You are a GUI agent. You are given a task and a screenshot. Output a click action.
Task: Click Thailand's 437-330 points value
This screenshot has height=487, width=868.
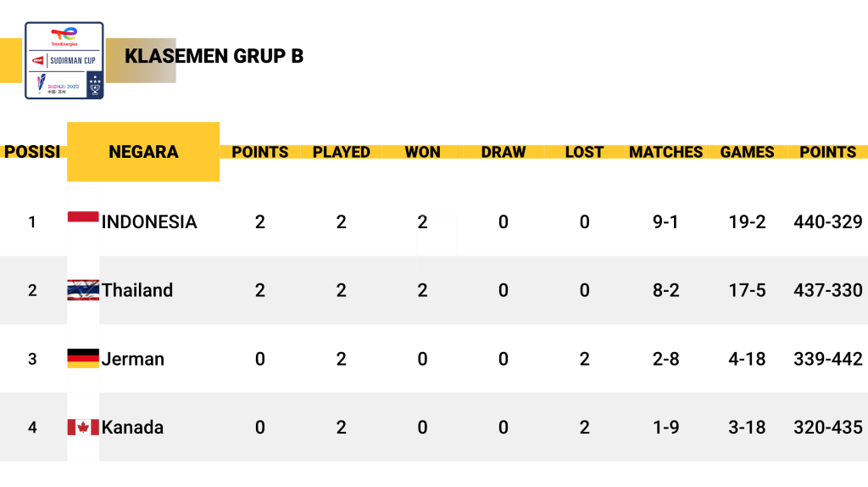pyautogui.click(x=827, y=290)
